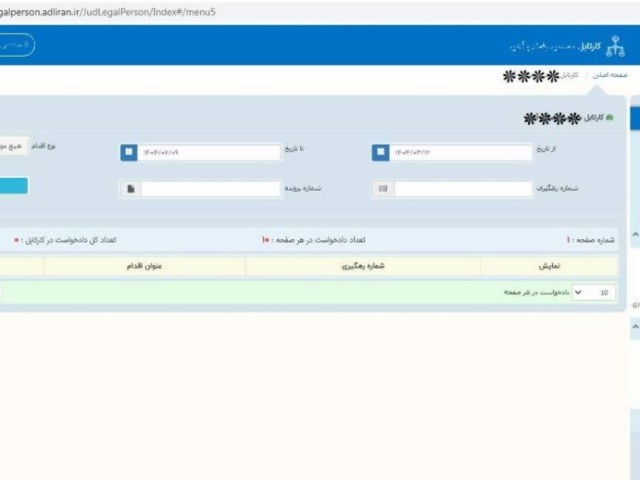640x480 pixels.
Task: Focus the 'شماره پرونده' case number field
Action: point(211,188)
